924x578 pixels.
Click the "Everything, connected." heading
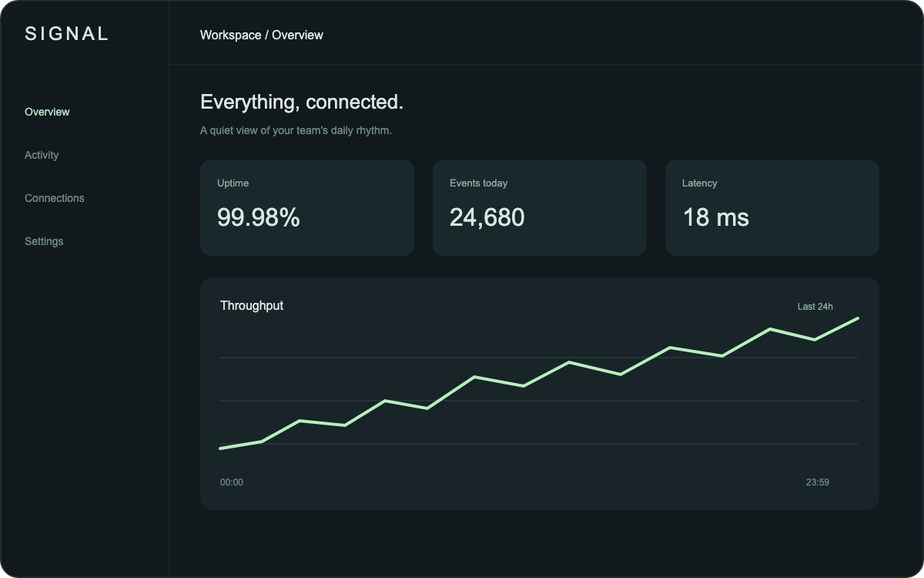(x=302, y=102)
